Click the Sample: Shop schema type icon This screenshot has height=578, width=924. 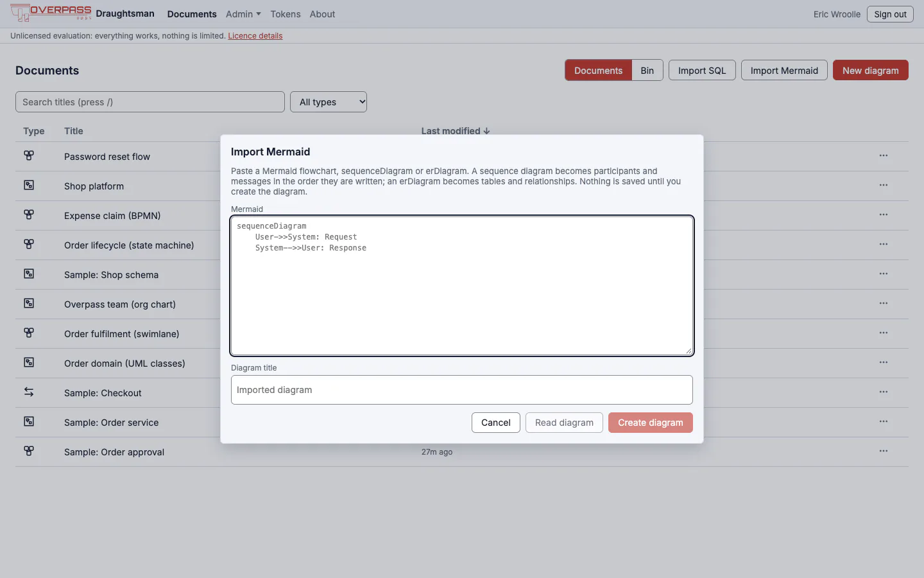pos(29,274)
